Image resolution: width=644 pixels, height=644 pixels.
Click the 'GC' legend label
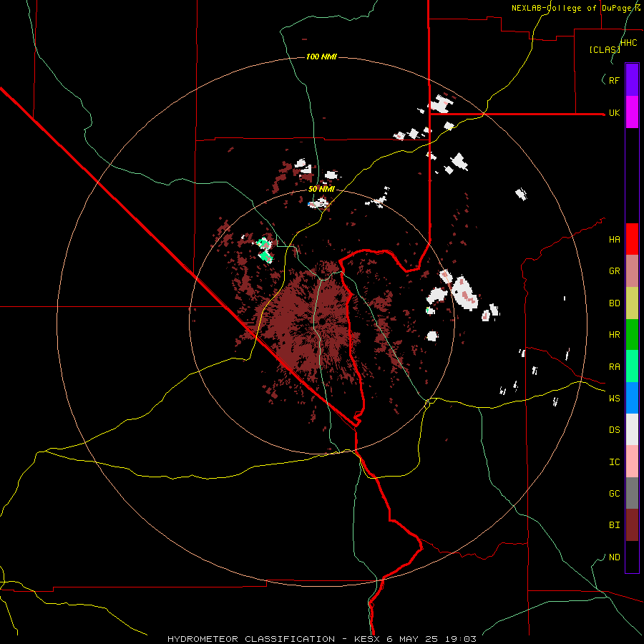coord(614,494)
